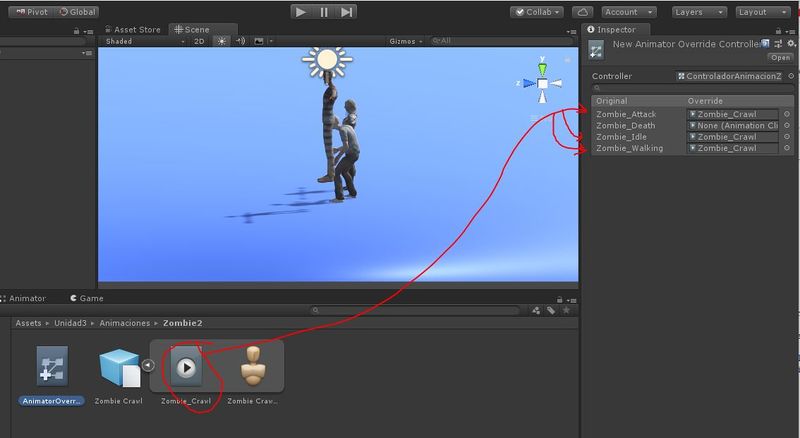800x438 pixels.
Task: Go to Unidad3 in breadcrumb path
Action: pyautogui.click(x=70, y=323)
